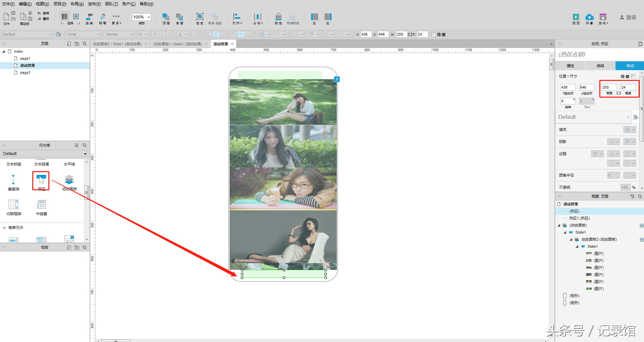The width and height of the screenshot is (644, 342).
Task: Add a folder in pages panel
Action: (x=77, y=44)
